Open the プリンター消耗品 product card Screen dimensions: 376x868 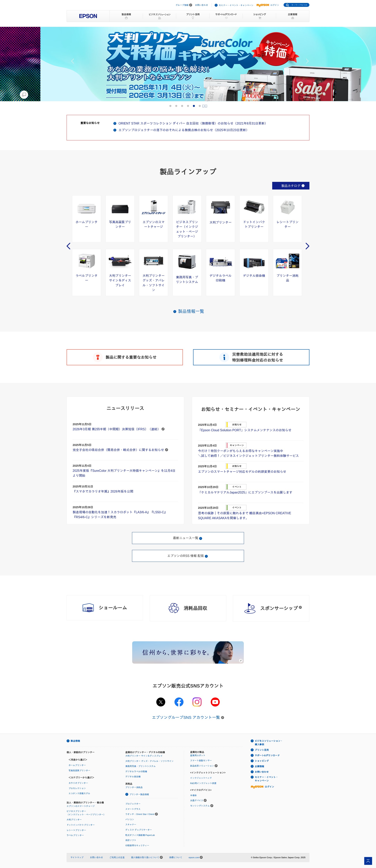coord(287,272)
